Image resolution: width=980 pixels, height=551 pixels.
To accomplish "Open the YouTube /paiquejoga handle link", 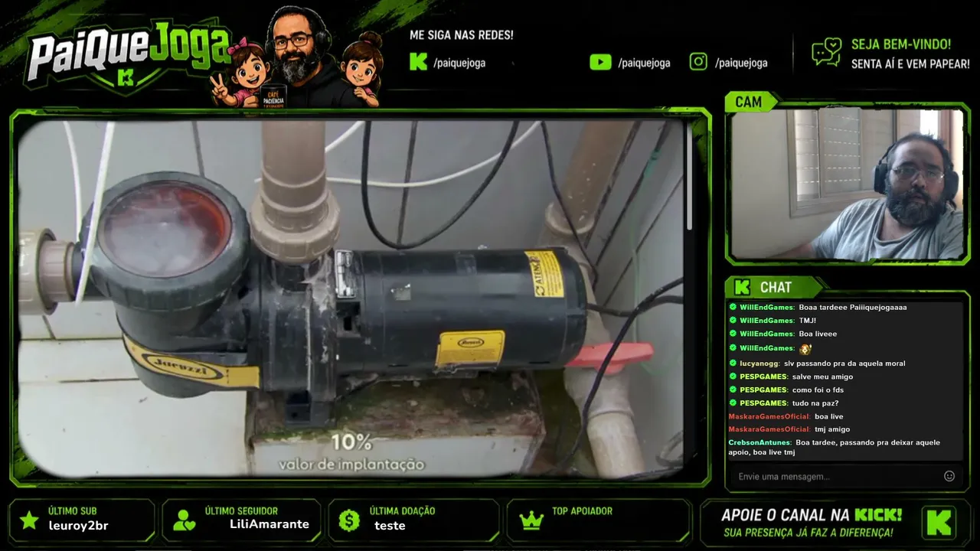I will (x=644, y=63).
